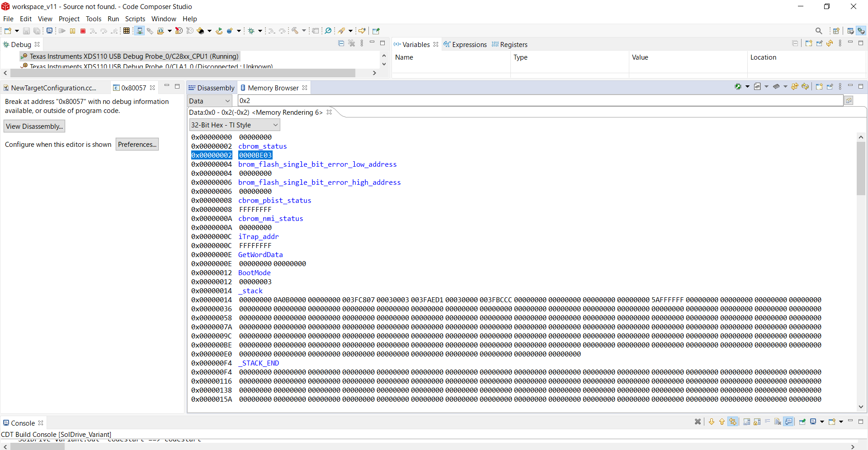This screenshot has height=450, width=868.
Task: Open the Data memory page dropdown
Action: point(210,101)
